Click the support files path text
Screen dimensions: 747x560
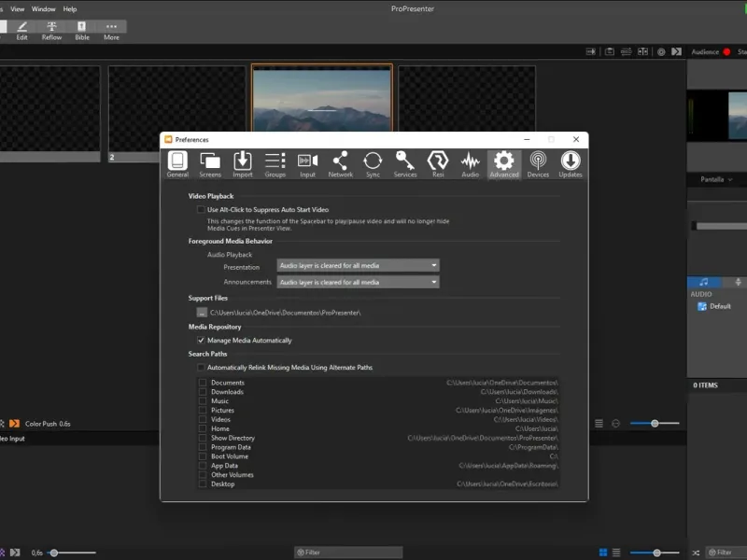[286, 313]
